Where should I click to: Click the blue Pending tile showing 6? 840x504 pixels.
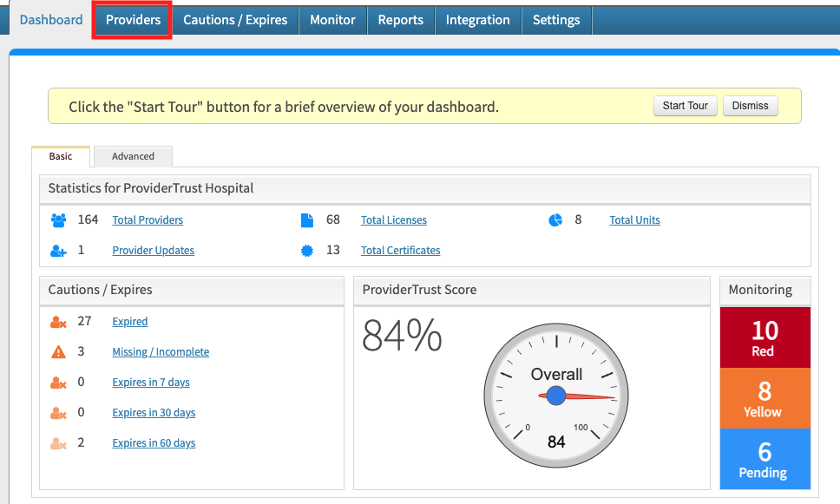tap(765, 459)
